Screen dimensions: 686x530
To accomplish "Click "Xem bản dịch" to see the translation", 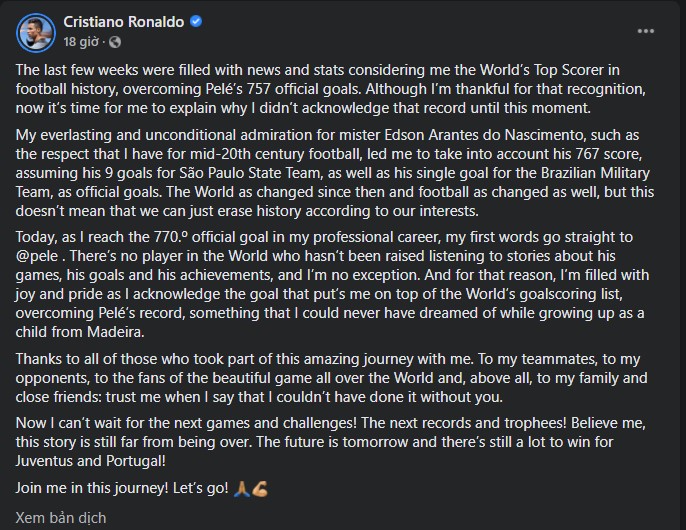I will (61, 518).
